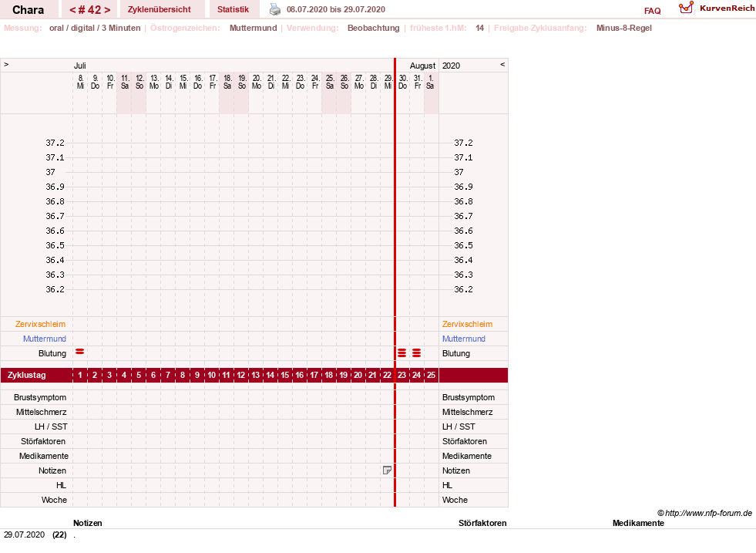
Task: Click the Chara name tab
Action: [x=28, y=10]
